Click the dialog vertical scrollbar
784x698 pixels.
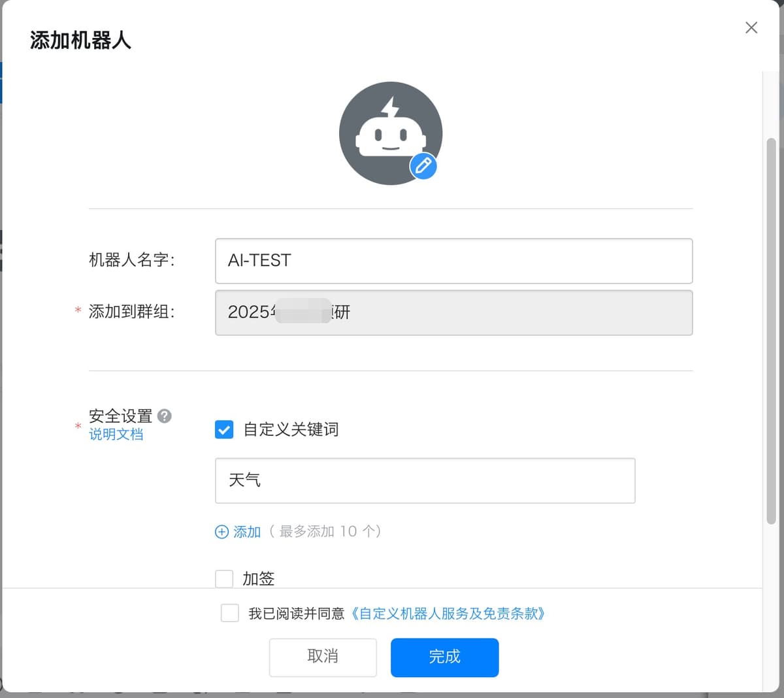771,330
